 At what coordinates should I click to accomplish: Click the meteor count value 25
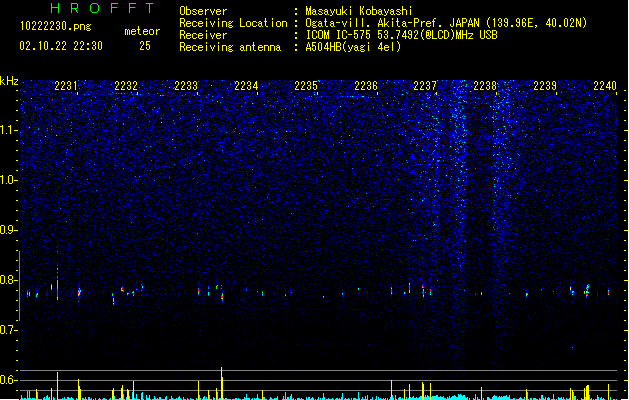click(x=145, y=46)
